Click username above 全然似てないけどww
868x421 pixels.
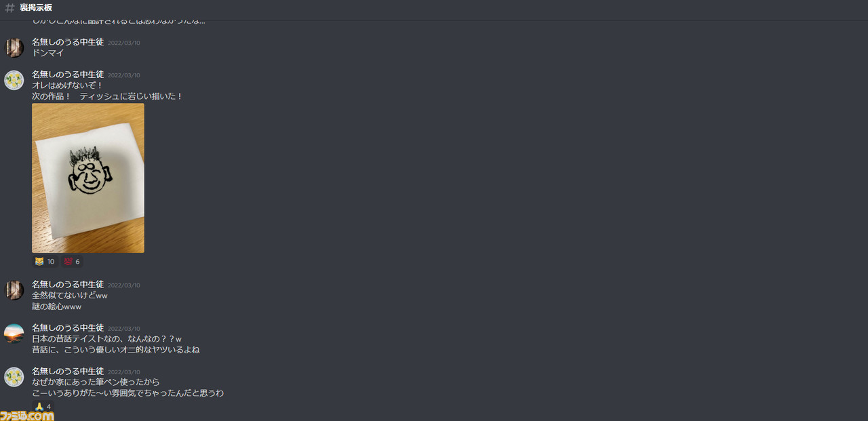pyautogui.click(x=68, y=285)
